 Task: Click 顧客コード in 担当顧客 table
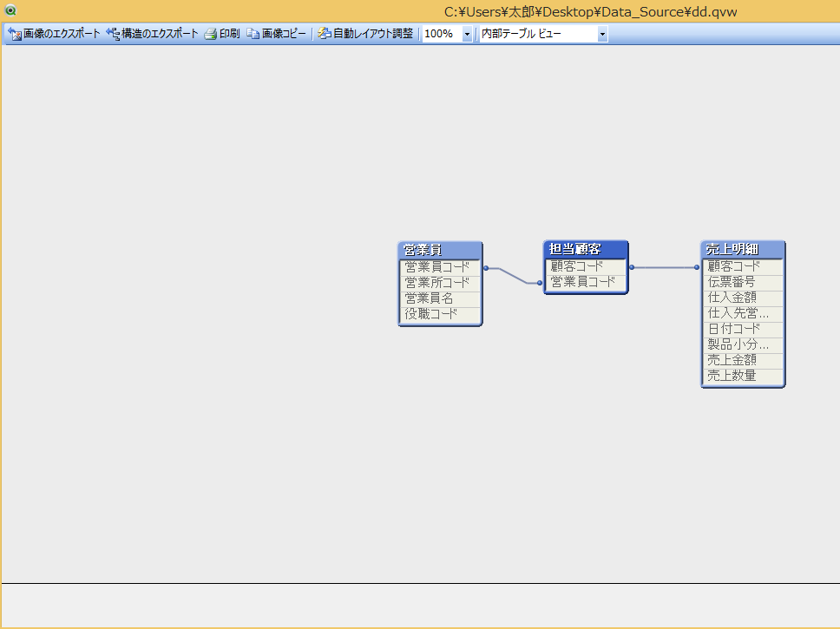click(x=586, y=266)
